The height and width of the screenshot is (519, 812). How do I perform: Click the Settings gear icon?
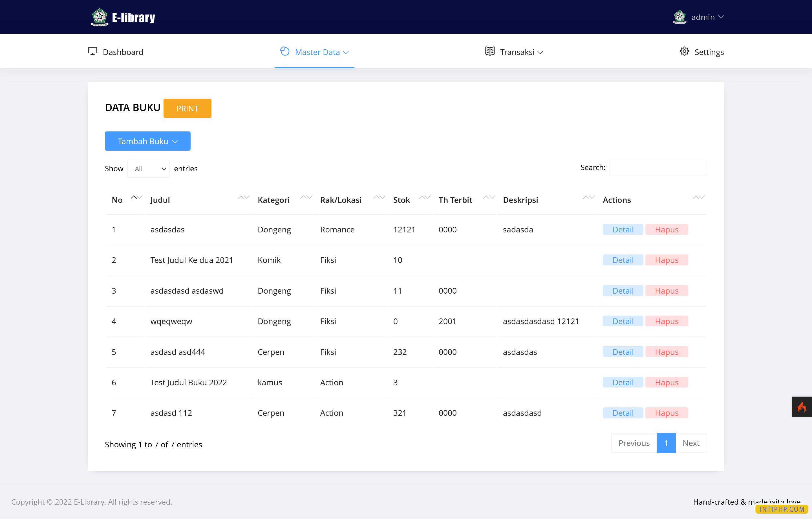point(684,51)
